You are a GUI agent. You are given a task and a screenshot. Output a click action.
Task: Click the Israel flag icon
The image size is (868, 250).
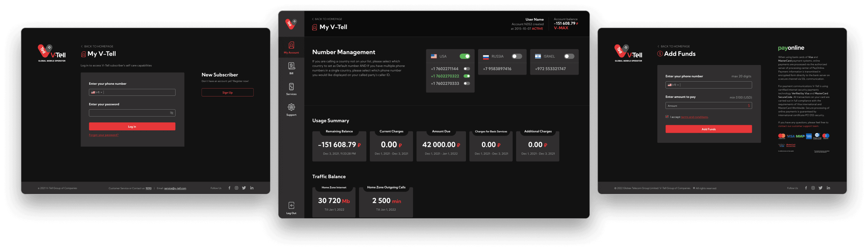(x=538, y=56)
